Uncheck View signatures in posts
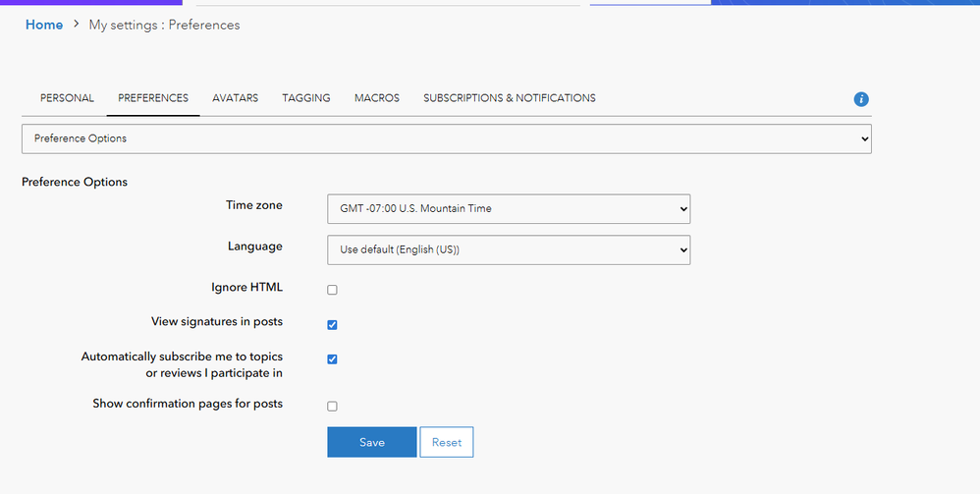The width and height of the screenshot is (980, 494). [332, 324]
